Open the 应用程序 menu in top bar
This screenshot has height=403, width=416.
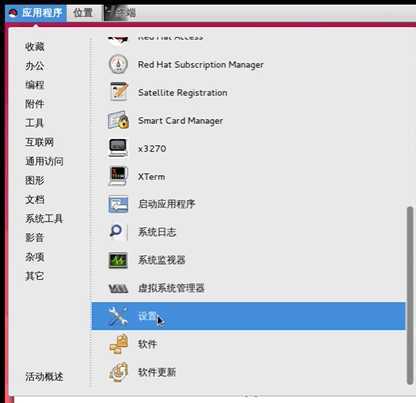coord(36,13)
